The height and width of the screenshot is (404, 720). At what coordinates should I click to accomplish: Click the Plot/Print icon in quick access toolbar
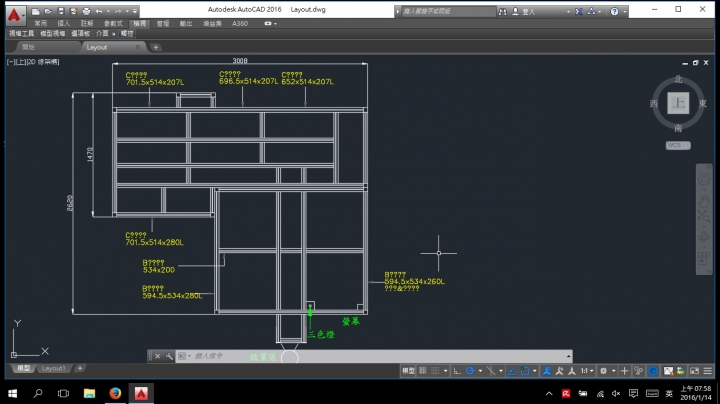(86, 11)
